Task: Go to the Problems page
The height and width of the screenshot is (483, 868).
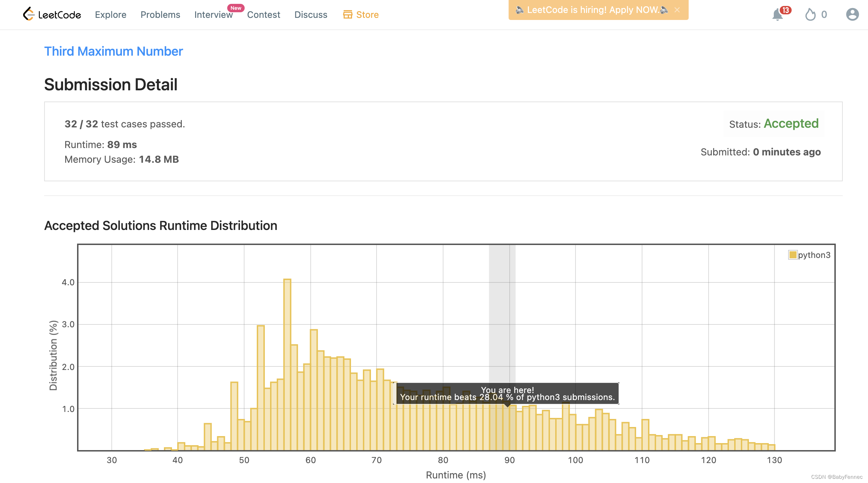Action: tap(160, 15)
